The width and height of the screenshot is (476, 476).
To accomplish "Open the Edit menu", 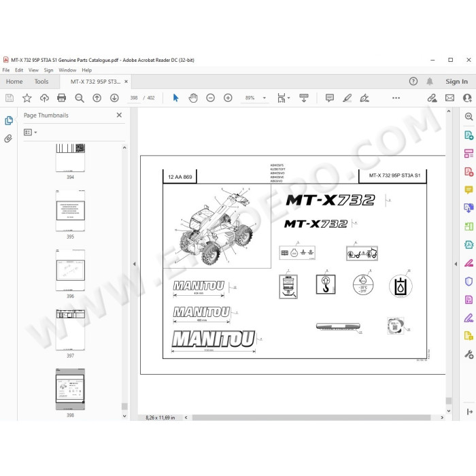I will [19, 70].
